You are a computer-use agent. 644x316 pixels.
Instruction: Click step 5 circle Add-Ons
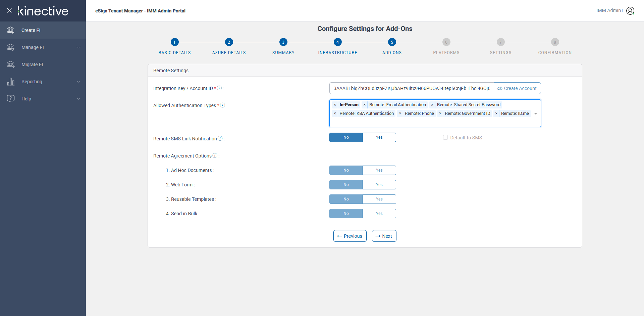(x=392, y=42)
